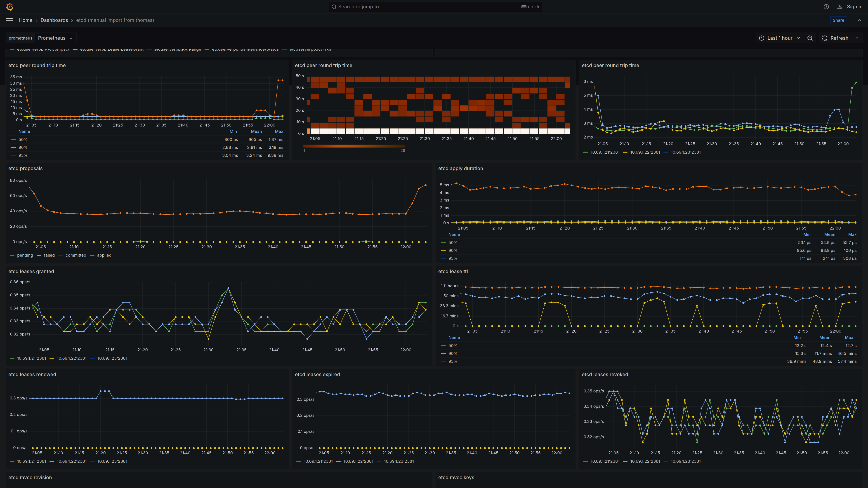
Task: Open the Prometheus datasource dropdown
Action: coord(55,38)
